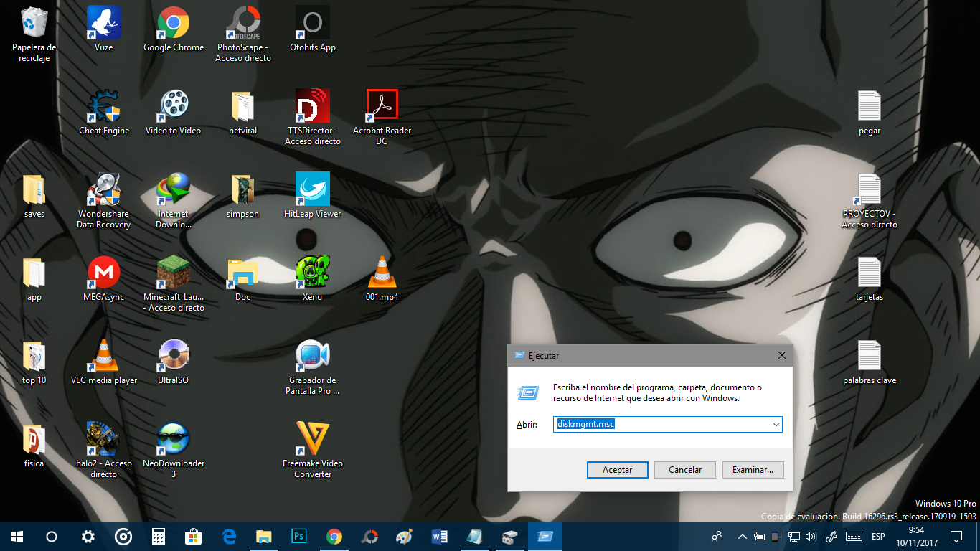Open Microsoft Store from the taskbar
This screenshot has width=980, height=551.
click(193, 536)
